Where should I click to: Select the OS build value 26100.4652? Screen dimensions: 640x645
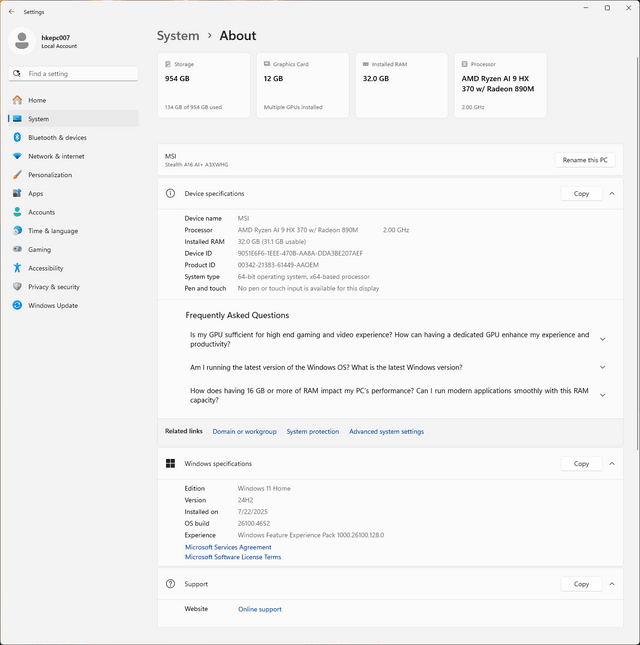tap(254, 523)
